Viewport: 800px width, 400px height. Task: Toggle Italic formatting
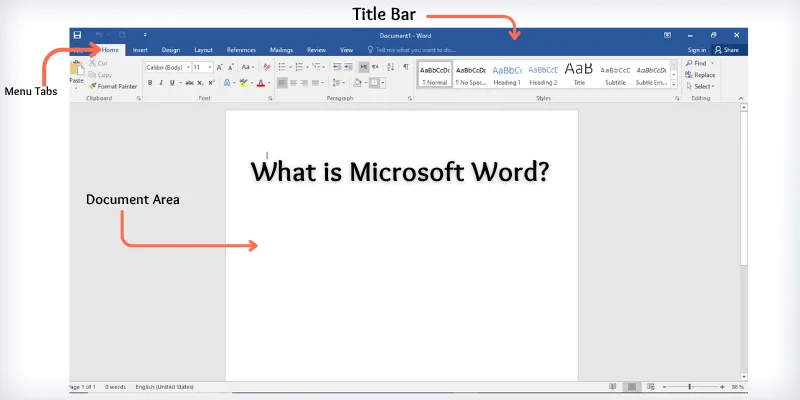161,83
